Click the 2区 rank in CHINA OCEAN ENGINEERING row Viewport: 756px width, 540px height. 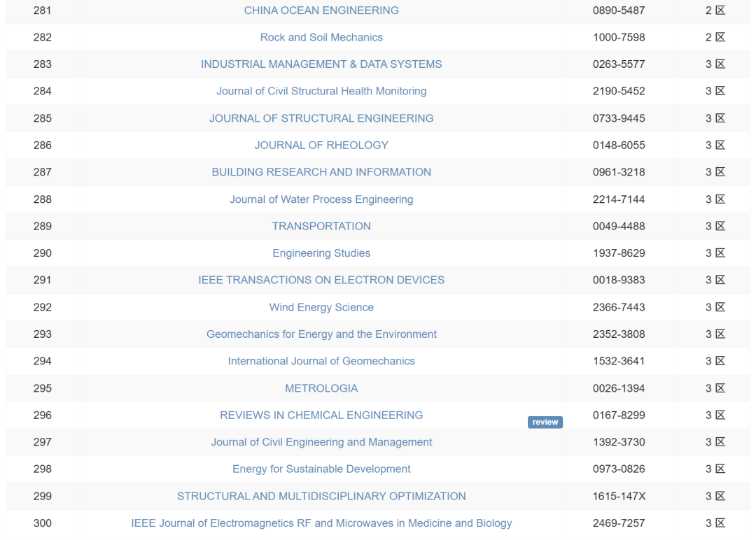point(715,10)
